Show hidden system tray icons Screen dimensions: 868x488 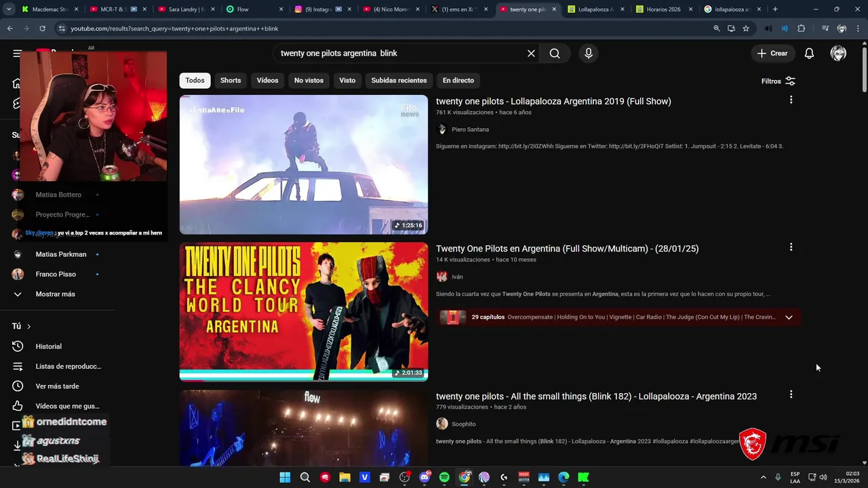pos(763,477)
